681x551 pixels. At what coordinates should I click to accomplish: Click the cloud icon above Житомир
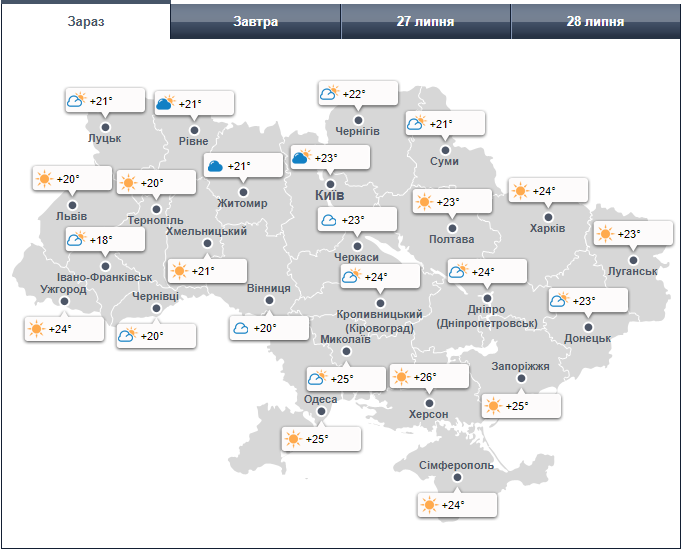click(215, 165)
